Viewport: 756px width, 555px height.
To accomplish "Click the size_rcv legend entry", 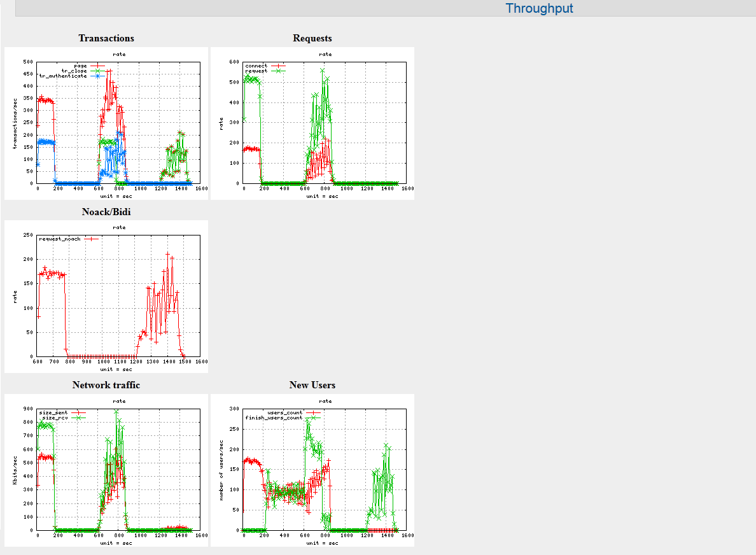I will [x=55, y=418].
